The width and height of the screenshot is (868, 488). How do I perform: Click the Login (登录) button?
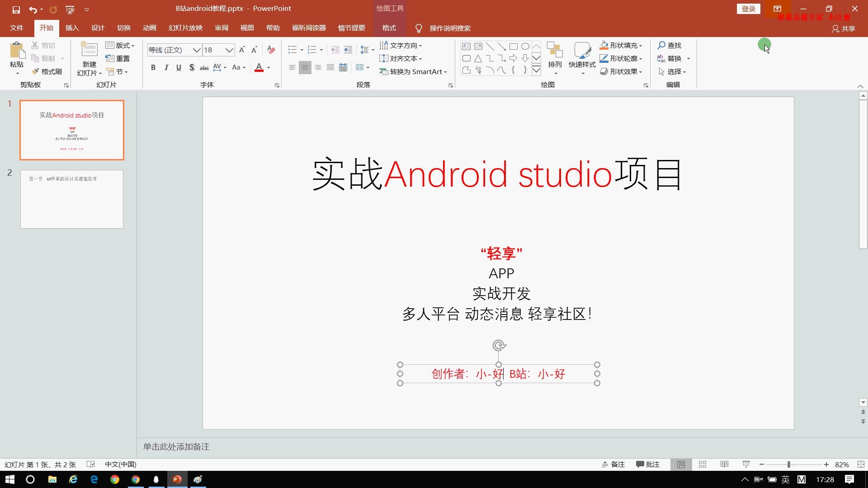click(x=749, y=9)
